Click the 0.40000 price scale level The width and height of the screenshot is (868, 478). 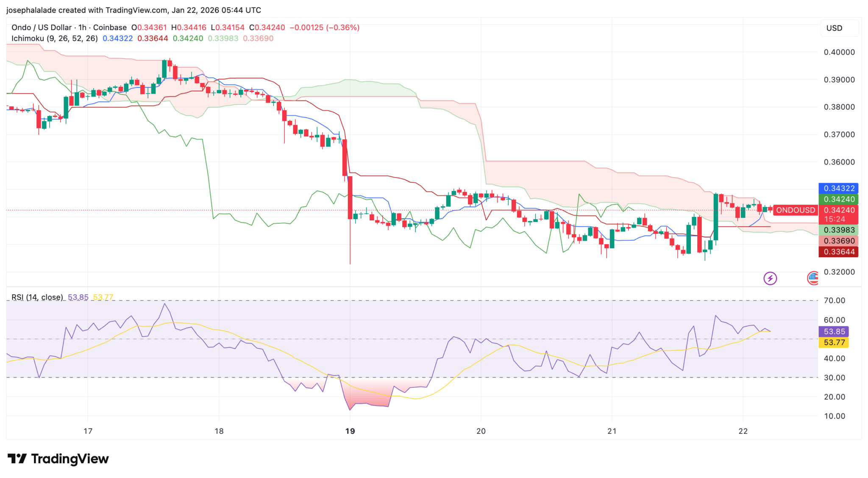tap(839, 52)
